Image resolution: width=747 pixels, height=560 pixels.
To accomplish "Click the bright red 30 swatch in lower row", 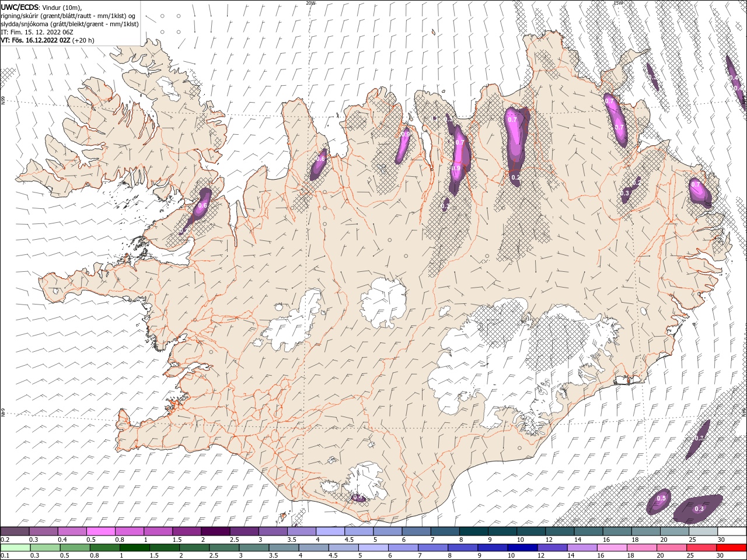I will pos(731,548).
